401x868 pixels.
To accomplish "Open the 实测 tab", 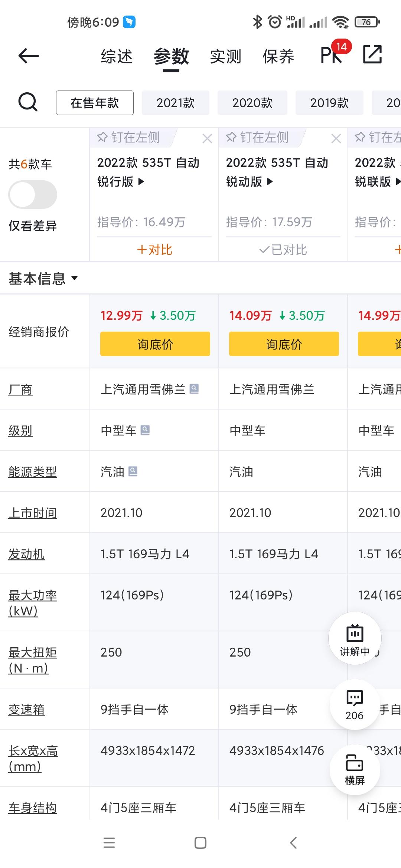I will pos(225,56).
